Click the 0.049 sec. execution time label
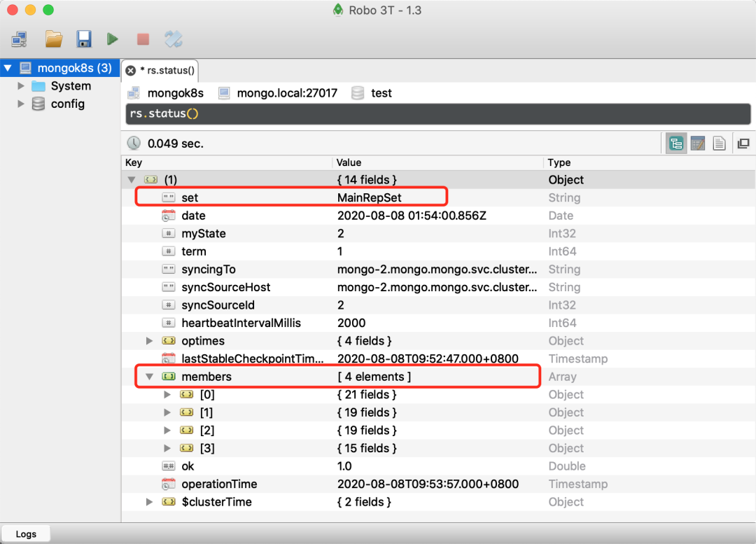 [176, 144]
